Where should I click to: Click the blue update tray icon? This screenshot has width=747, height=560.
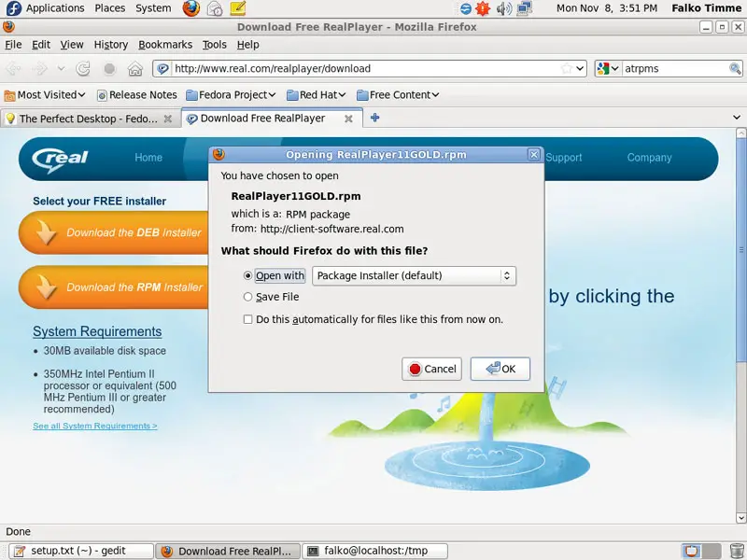click(465, 8)
